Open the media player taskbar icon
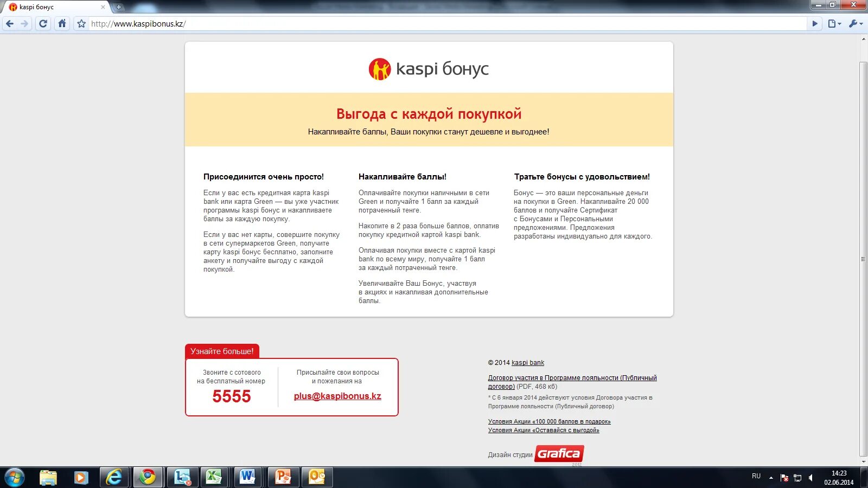 [x=81, y=478]
